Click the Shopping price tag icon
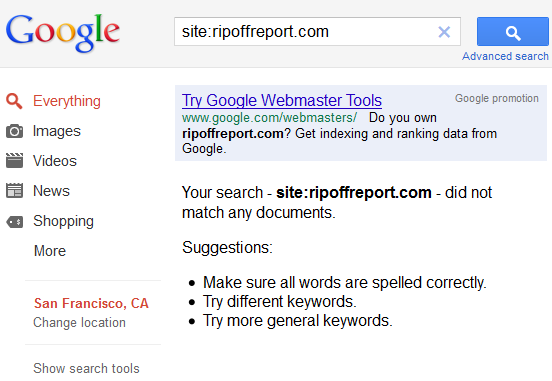The image size is (552, 381). tap(14, 222)
